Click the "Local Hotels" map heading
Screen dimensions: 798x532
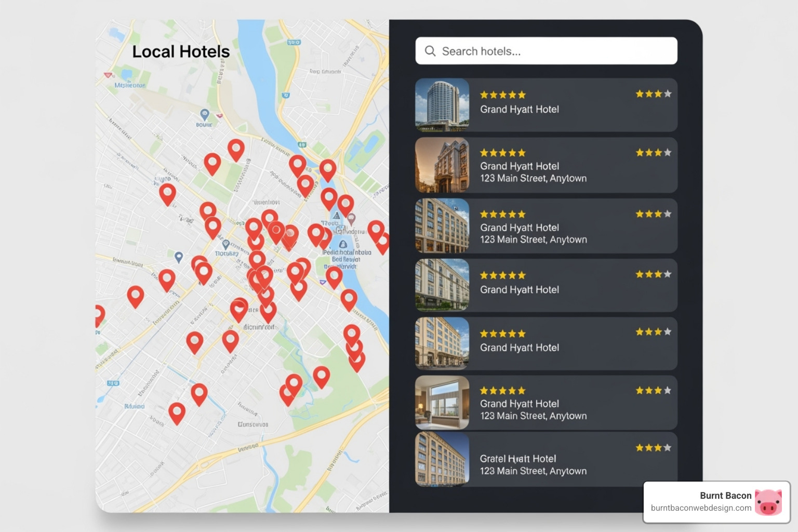tap(181, 51)
